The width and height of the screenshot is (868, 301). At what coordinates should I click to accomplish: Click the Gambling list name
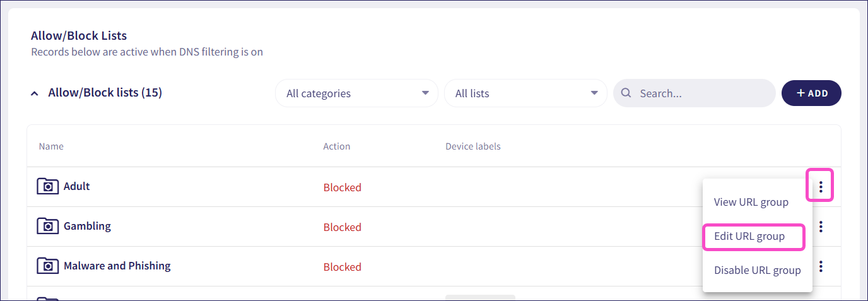87,226
